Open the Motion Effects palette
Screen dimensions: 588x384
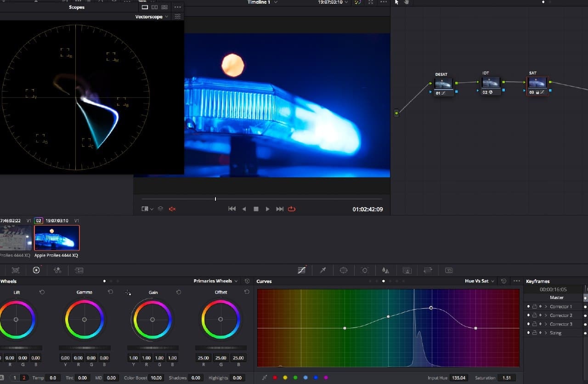[79, 270]
